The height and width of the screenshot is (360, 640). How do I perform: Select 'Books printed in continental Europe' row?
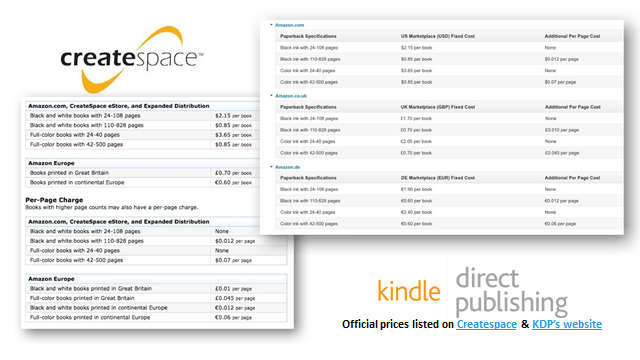[x=143, y=182]
